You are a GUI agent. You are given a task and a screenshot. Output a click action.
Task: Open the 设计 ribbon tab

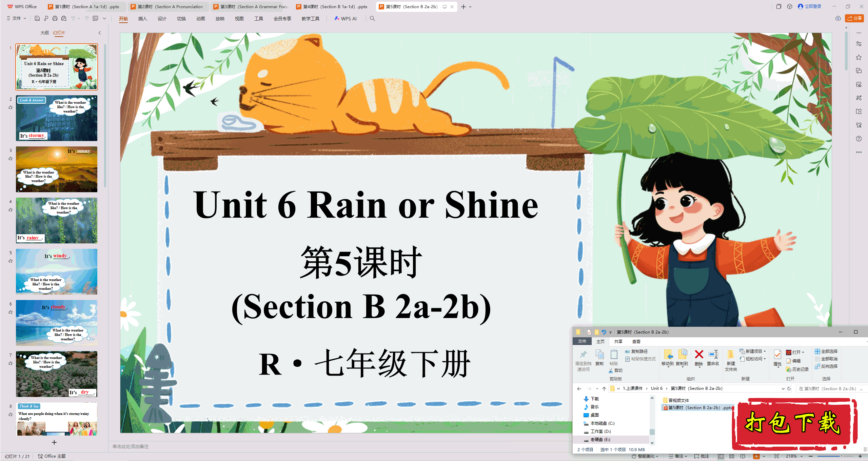click(x=162, y=19)
